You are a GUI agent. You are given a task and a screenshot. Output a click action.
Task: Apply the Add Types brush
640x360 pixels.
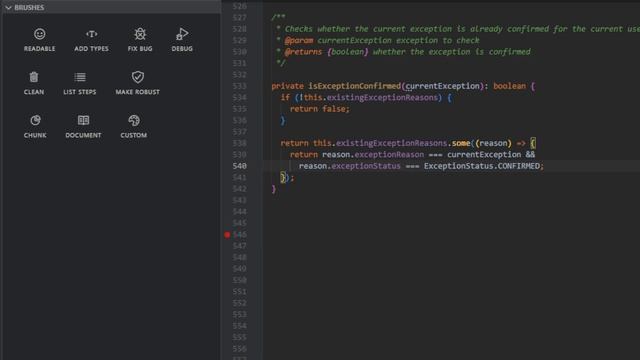91,40
